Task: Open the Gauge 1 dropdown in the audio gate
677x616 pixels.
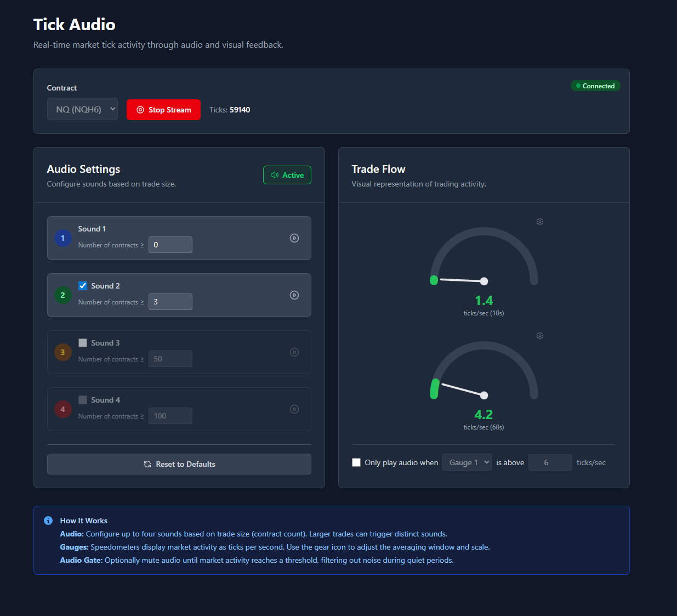Action: tap(467, 462)
